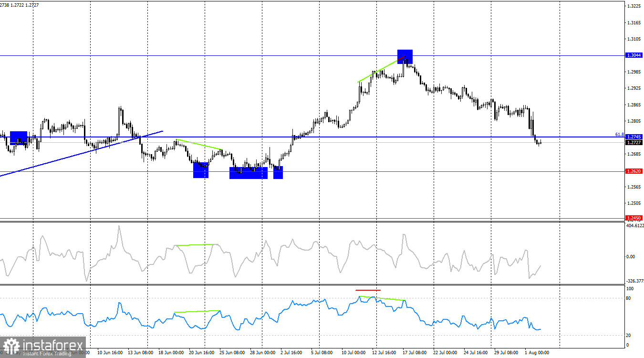Click the 24 Jul 16:00 time label
Viewport: 644px width, 358px height.
pos(477,353)
